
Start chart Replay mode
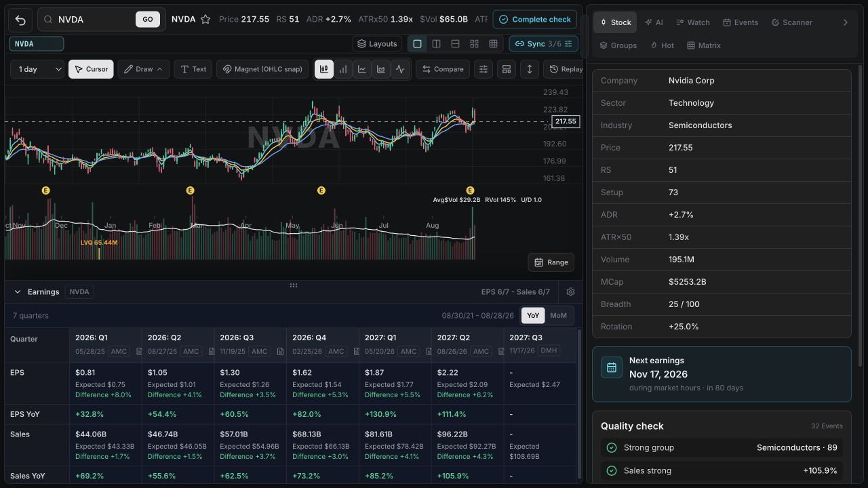pyautogui.click(x=565, y=69)
